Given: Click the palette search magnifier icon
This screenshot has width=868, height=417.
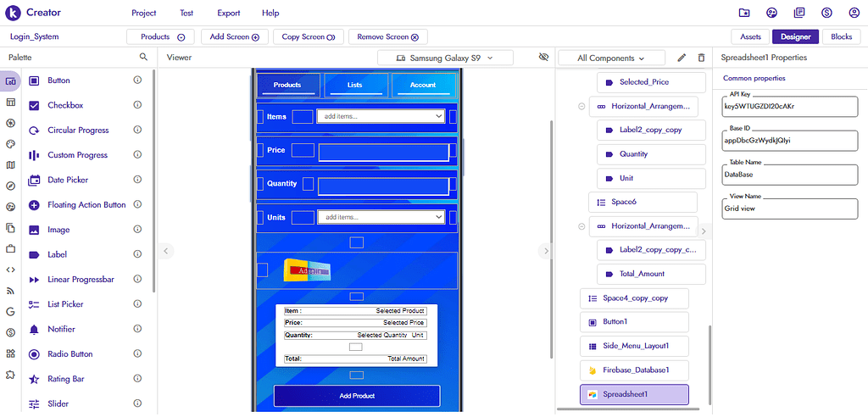Looking at the screenshot, I should tap(143, 57).
